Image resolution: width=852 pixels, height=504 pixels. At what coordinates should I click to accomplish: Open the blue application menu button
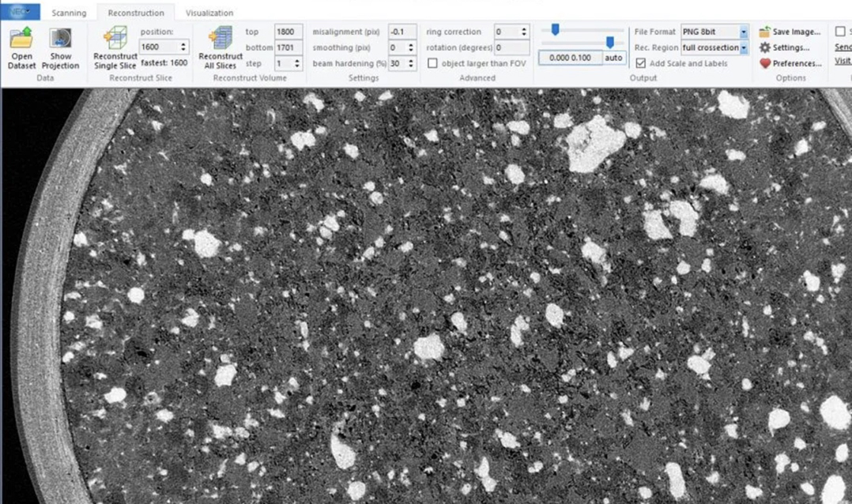click(x=20, y=11)
